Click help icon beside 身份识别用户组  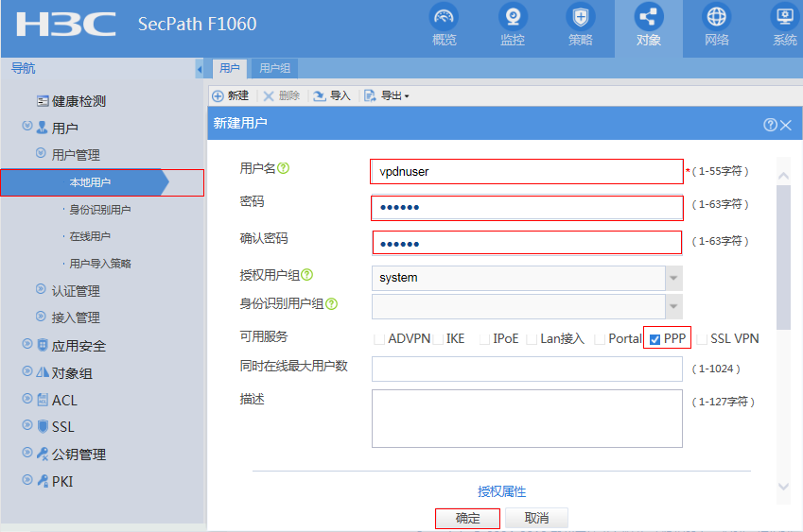click(331, 304)
